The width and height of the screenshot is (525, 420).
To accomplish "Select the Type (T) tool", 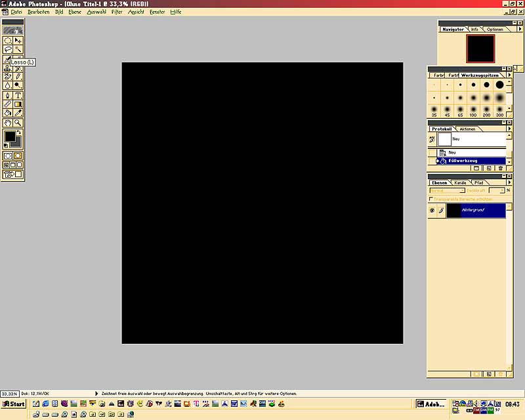I will tap(18, 95).
